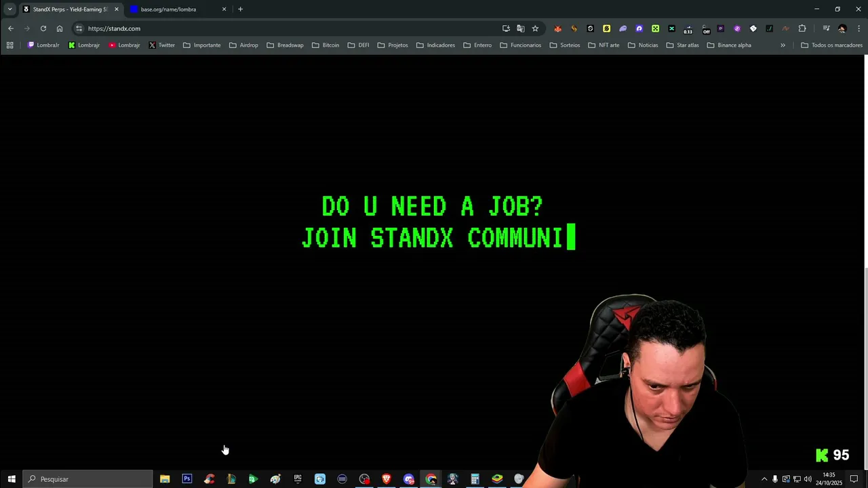Expand the Importante bookmark folder
The height and width of the screenshot is (488, 868).
pos(201,45)
